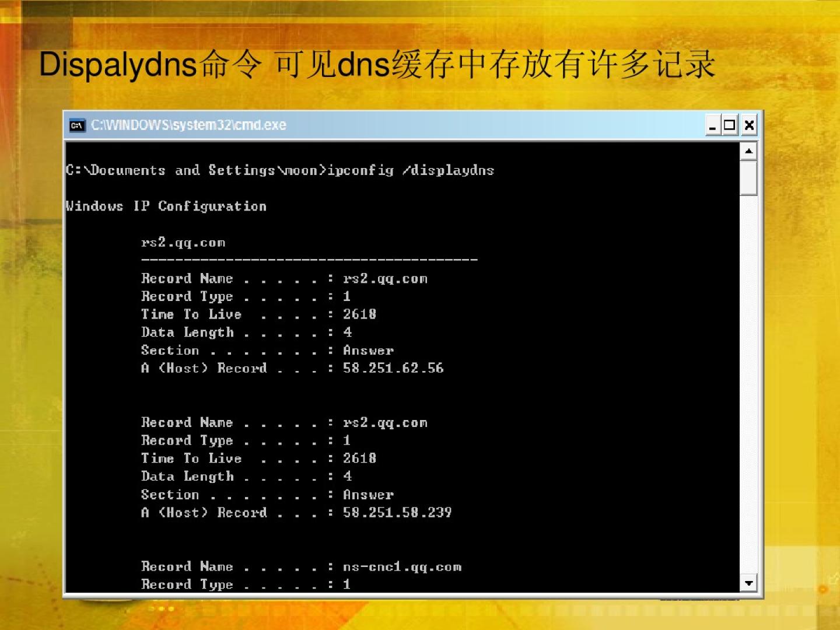
Task: Click the slide title starting with Dispalydns
Action: coord(376,64)
